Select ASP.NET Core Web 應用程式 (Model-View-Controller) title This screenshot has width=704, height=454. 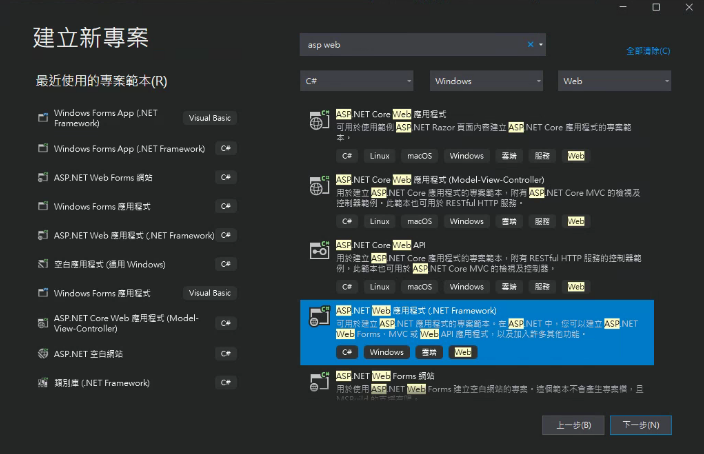(440, 180)
